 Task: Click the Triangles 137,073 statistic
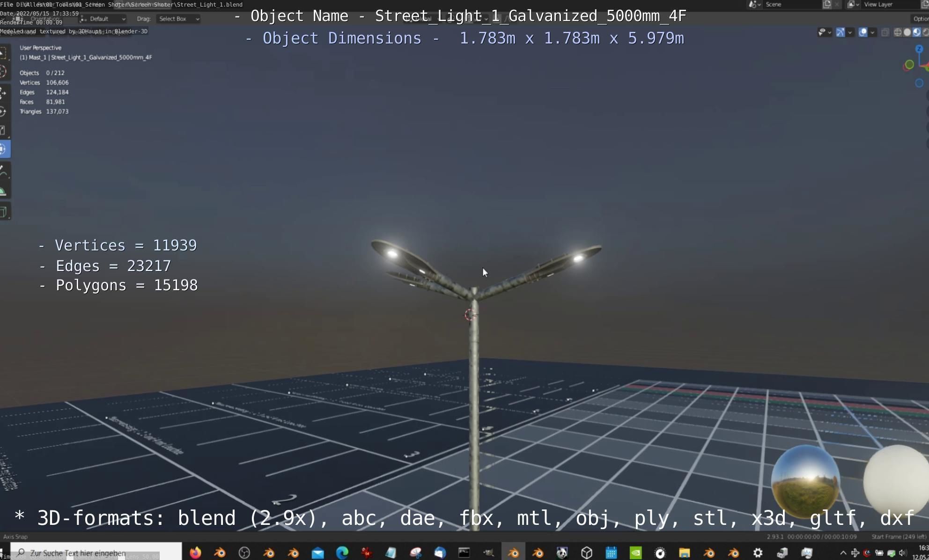[x=44, y=111]
